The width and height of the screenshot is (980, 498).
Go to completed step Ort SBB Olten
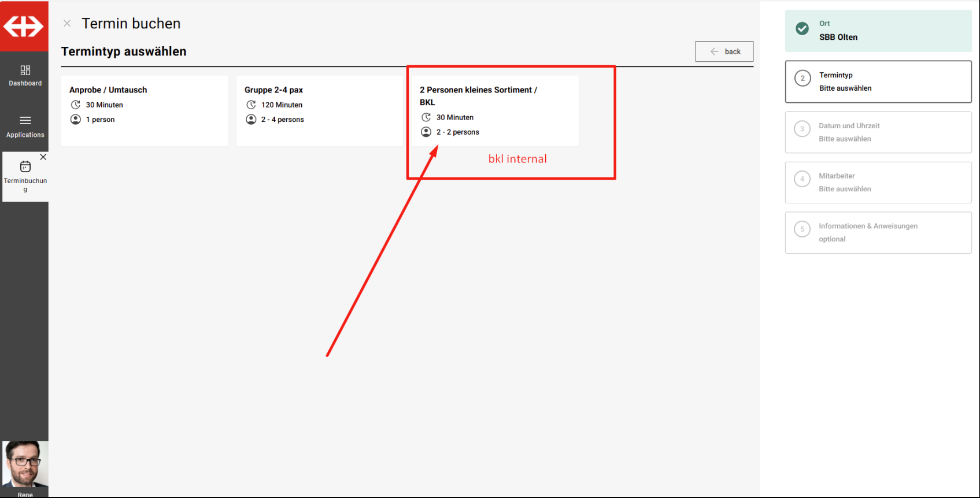pos(878,31)
